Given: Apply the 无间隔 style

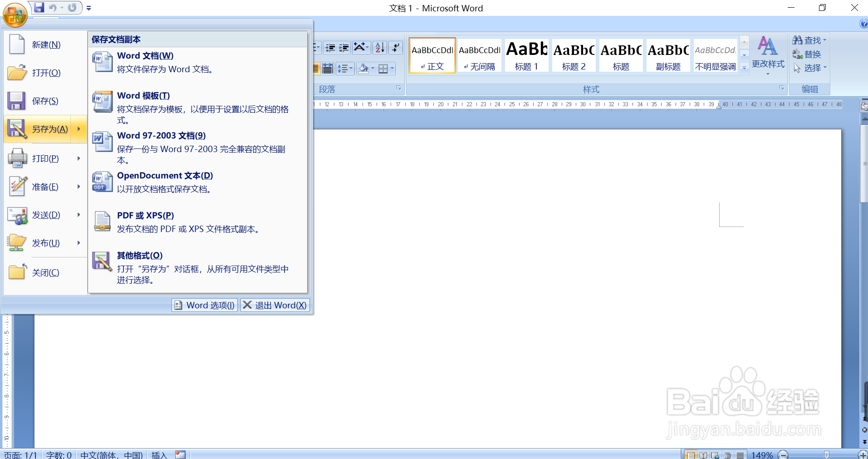Looking at the screenshot, I should (x=480, y=55).
